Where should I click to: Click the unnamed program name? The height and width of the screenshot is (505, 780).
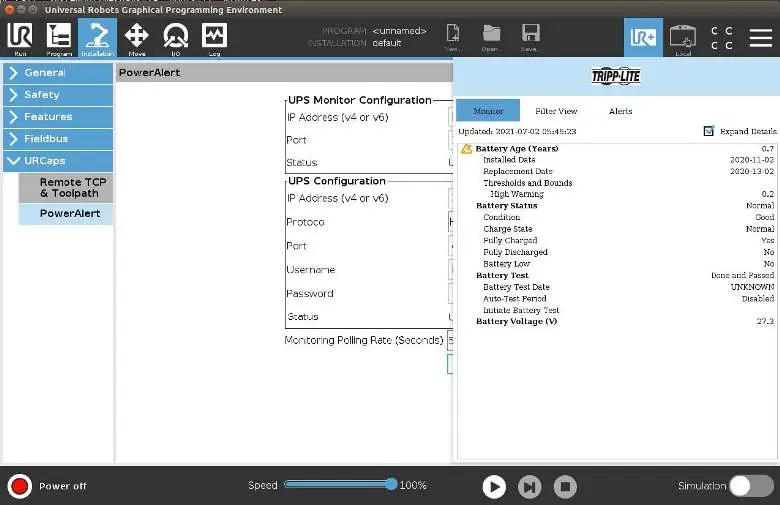pyautogui.click(x=399, y=31)
